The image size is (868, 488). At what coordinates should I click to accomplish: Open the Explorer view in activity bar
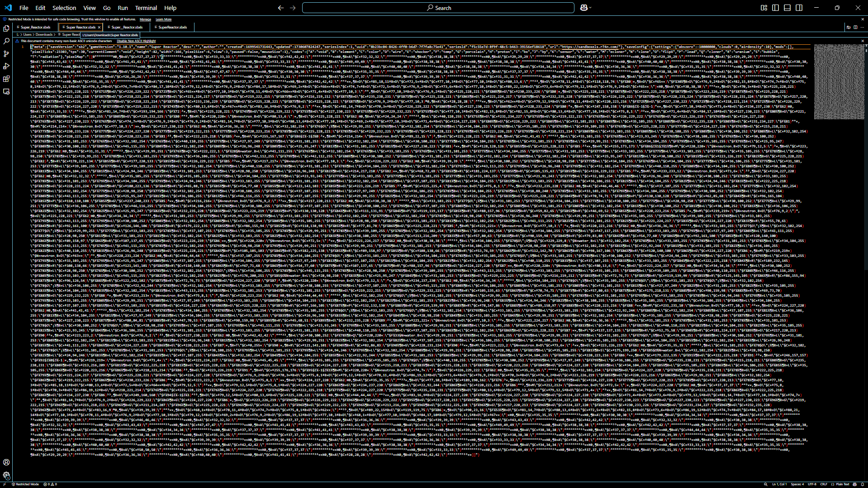6,28
